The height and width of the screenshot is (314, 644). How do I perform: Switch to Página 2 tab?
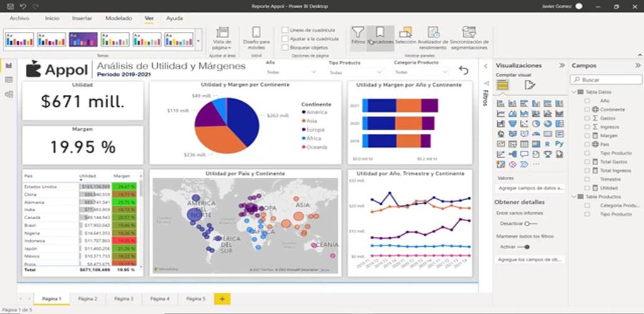pyautogui.click(x=87, y=299)
